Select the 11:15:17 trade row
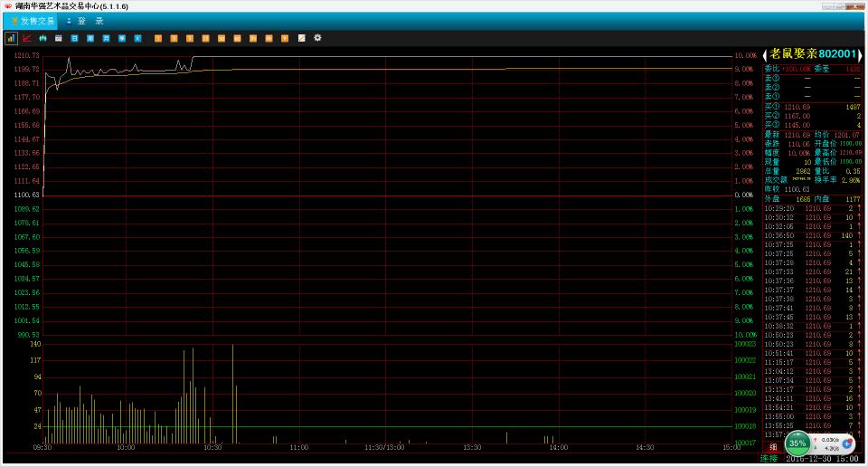This screenshot has width=868, height=467. pyautogui.click(x=812, y=362)
